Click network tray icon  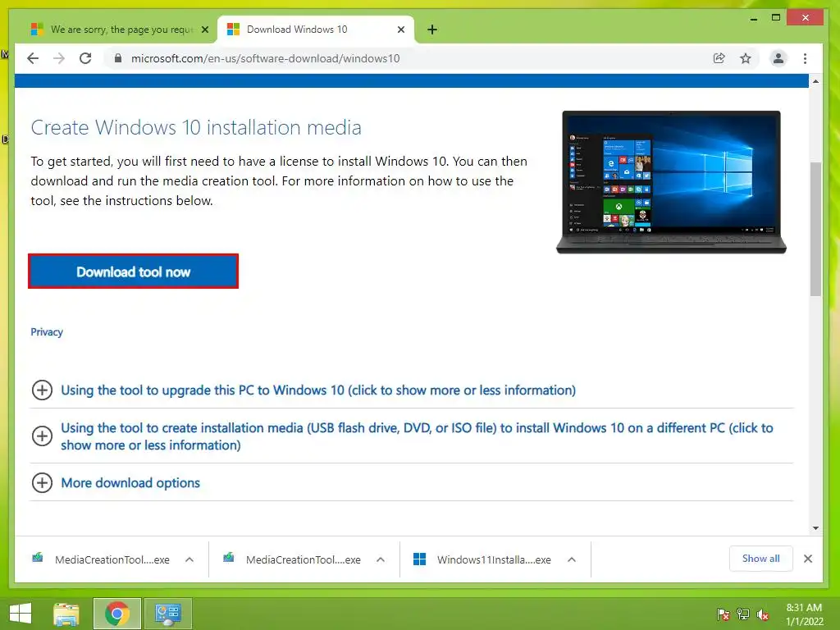743,614
